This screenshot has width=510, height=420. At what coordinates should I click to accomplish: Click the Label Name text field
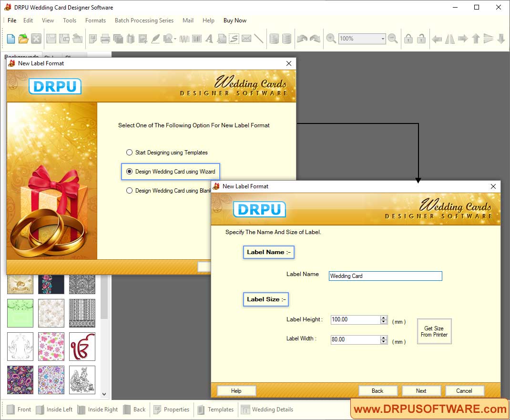[x=386, y=276]
